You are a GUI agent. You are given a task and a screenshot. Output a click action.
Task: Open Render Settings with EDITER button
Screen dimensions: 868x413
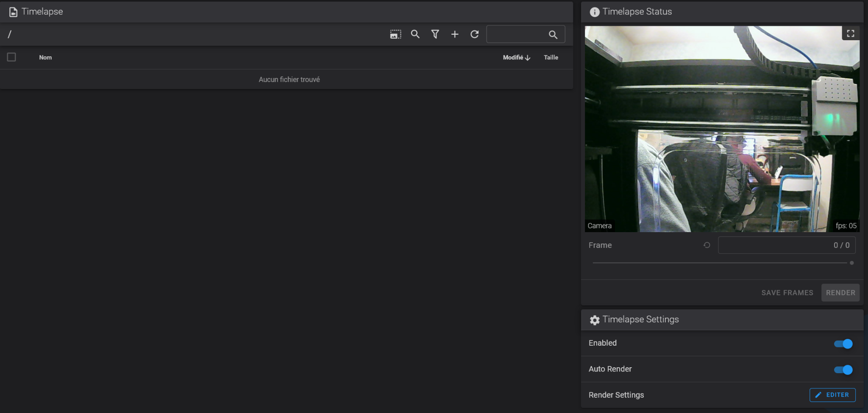click(x=832, y=395)
